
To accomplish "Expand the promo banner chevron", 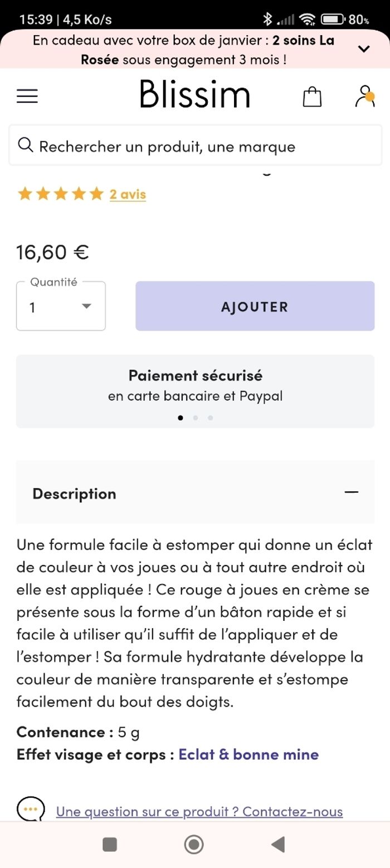I will pos(364,49).
